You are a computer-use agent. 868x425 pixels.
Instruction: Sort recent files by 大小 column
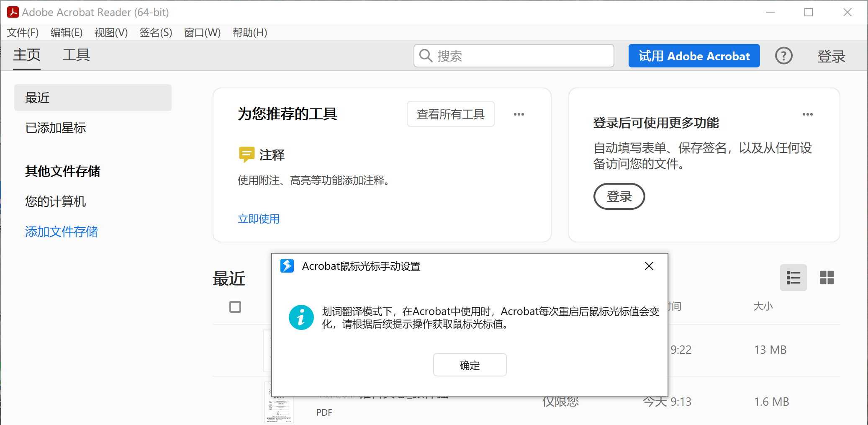click(763, 307)
